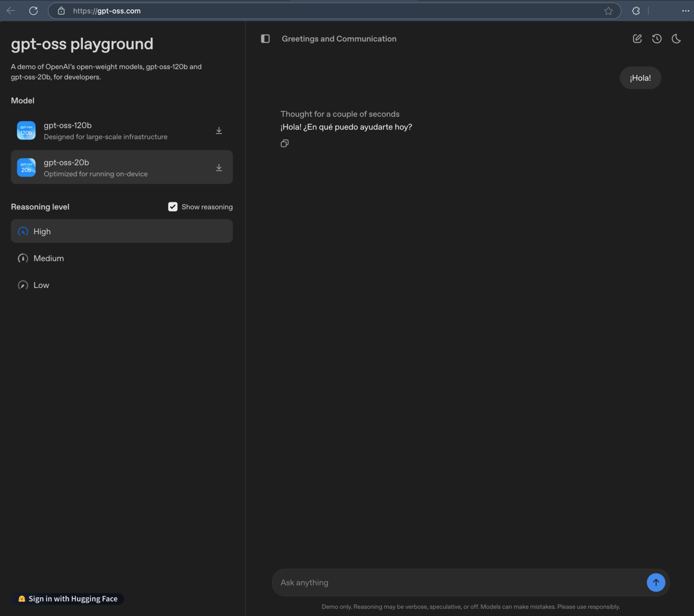
Task: Open browser extensions puzzle icon
Action: (636, 11)
